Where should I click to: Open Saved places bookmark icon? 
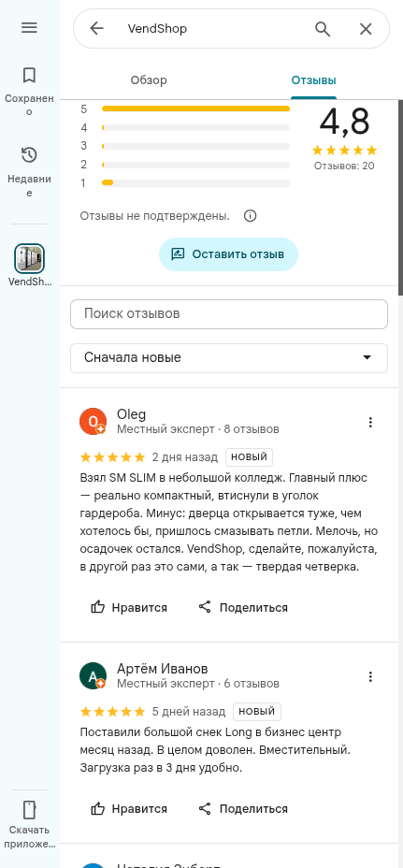[29, 75]
